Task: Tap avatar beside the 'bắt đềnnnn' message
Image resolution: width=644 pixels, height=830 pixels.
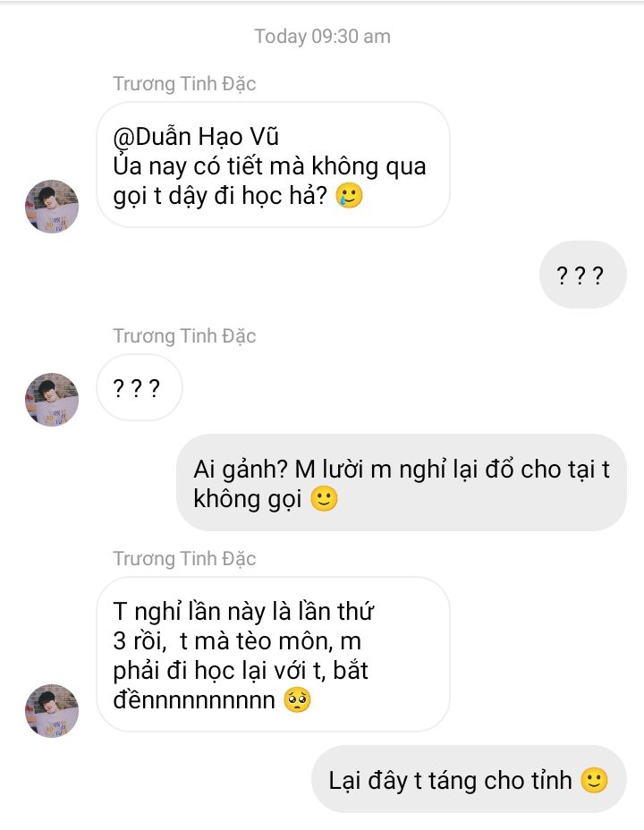Action: click(x=52, y=711)
